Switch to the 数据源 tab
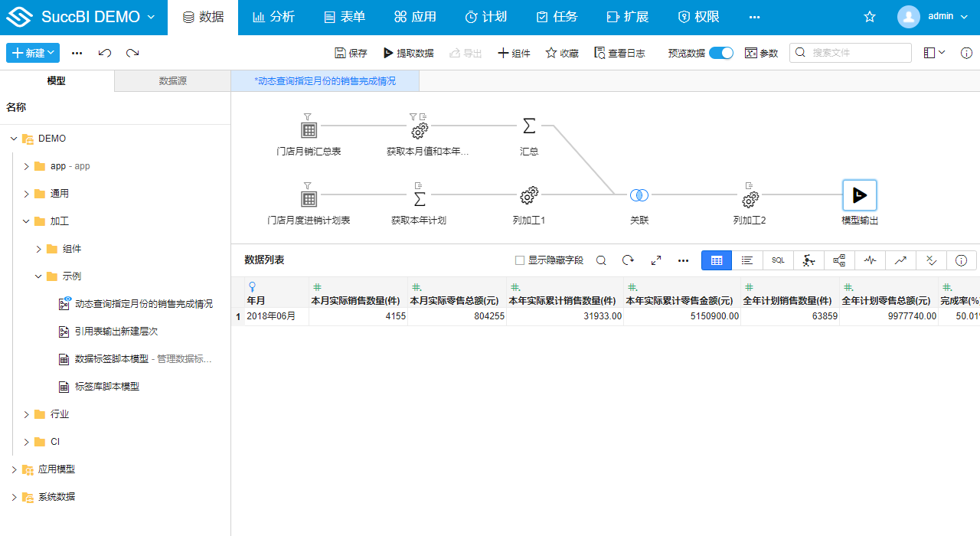This screenshot has width=980, height=536. coord(171,80)
